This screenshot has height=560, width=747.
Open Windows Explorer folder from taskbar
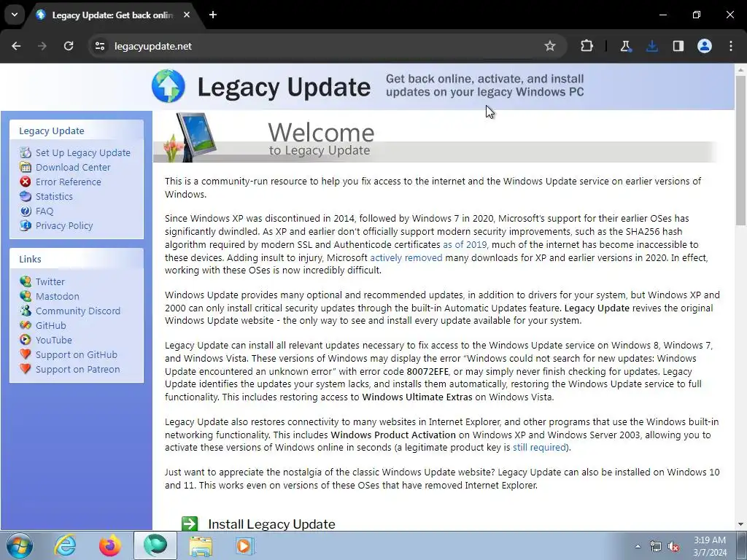tap(201, 545)
